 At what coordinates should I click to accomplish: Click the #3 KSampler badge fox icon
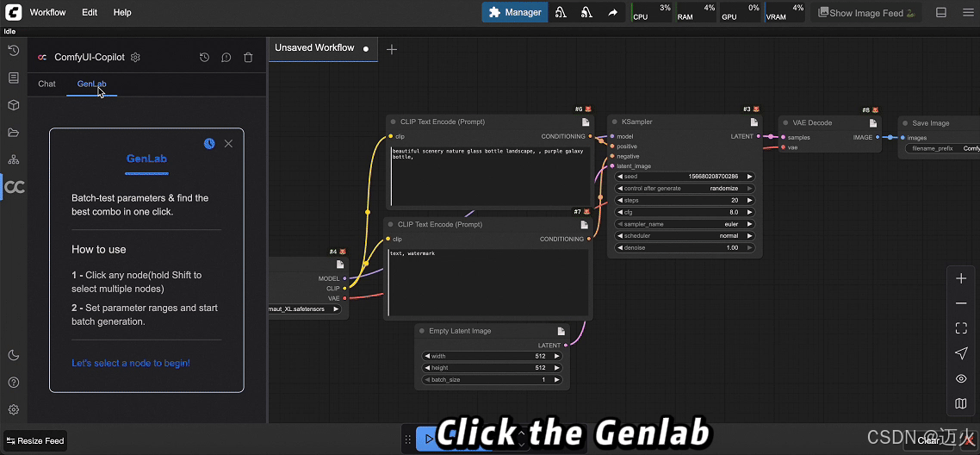pos(756,109)
